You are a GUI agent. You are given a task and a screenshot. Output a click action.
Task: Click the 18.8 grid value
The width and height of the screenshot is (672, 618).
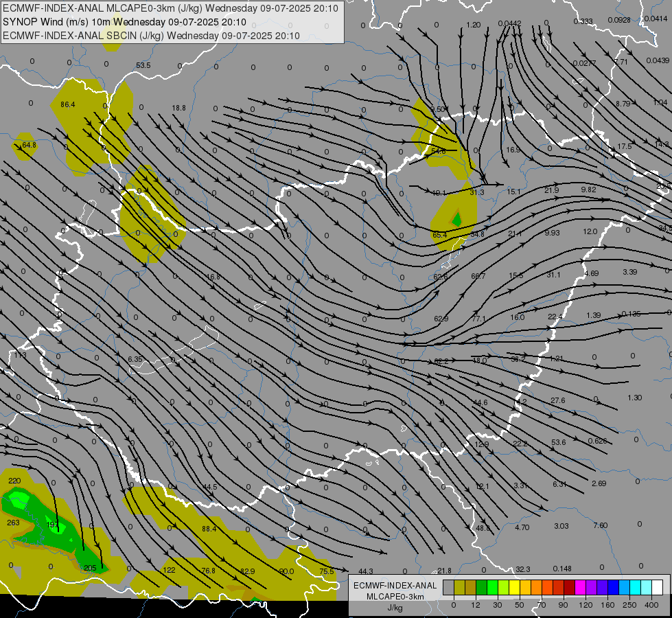click(178, 108)
